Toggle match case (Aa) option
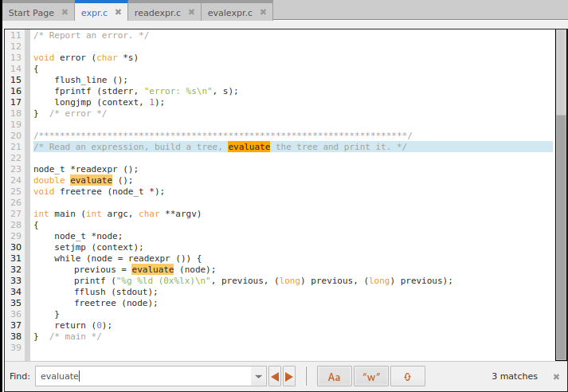 [335, 376]
